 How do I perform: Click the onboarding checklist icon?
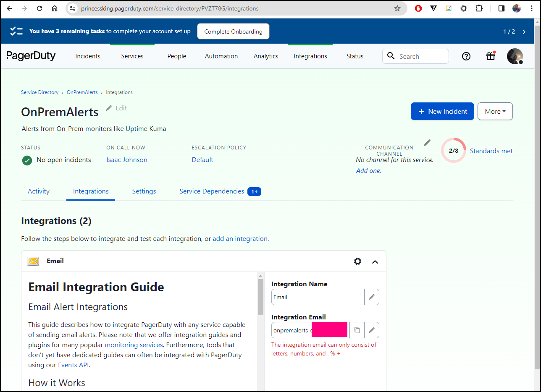coord(16,31)
